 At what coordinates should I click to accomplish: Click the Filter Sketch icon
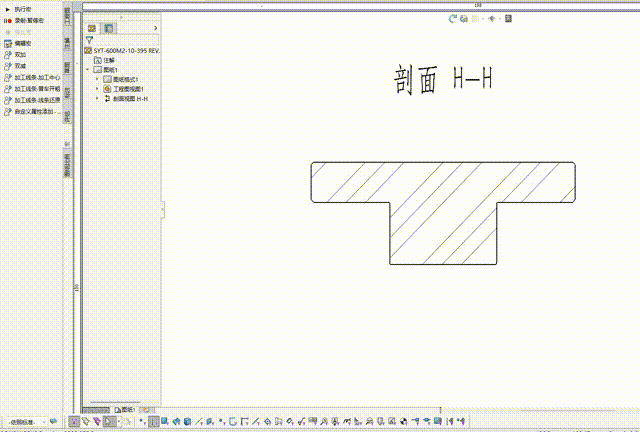[233, 421]
